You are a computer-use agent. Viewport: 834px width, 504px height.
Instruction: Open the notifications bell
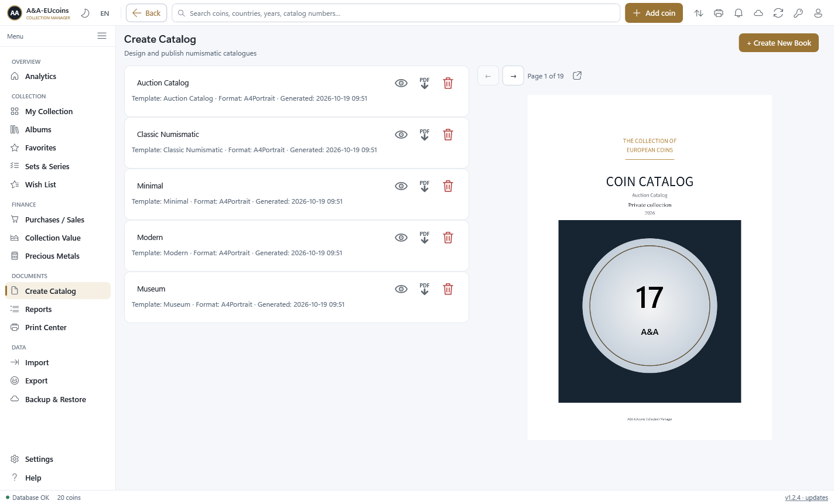click(x=739, y=13)
